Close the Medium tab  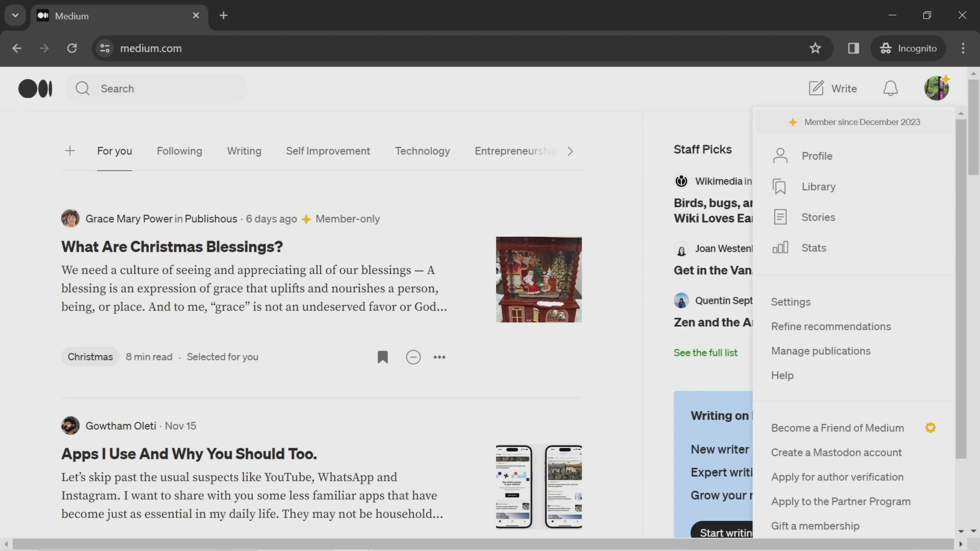pyautogui.click(x=196, y=16)
